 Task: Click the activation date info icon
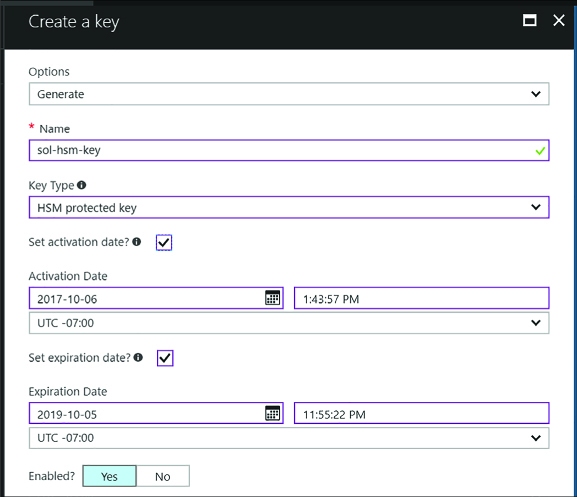137,242
